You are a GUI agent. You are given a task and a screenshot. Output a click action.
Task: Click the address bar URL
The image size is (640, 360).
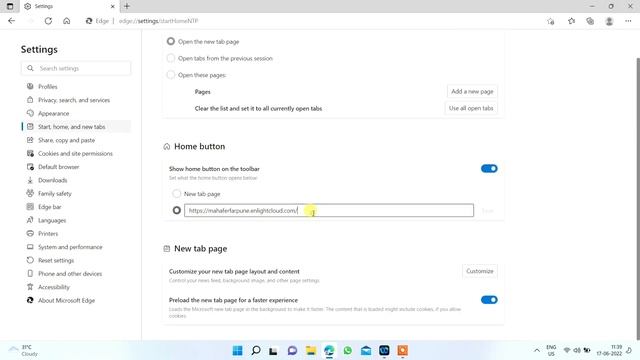click(x=158, y=21)
